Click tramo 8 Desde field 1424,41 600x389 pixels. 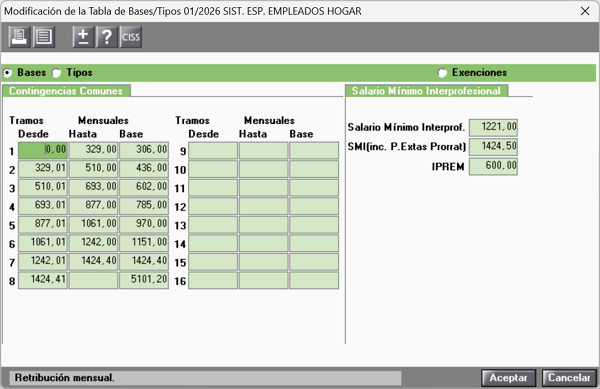point(43,280)
